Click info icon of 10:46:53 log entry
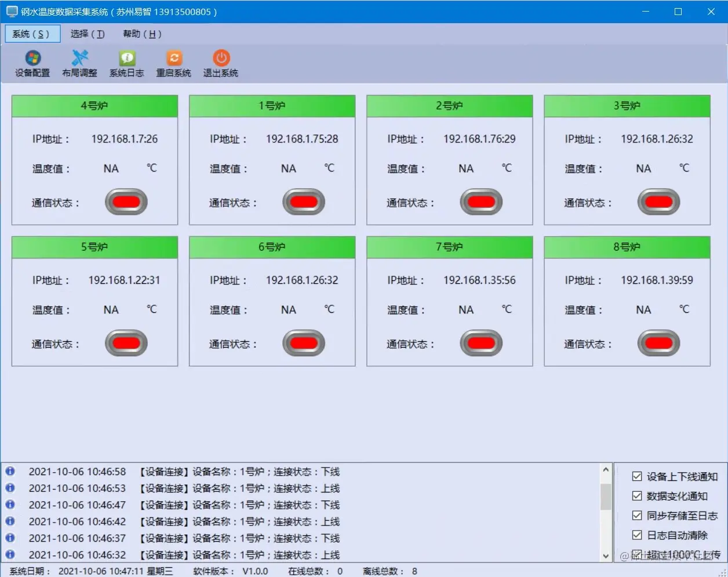This screenshot has height=577, width=728. 10,488
